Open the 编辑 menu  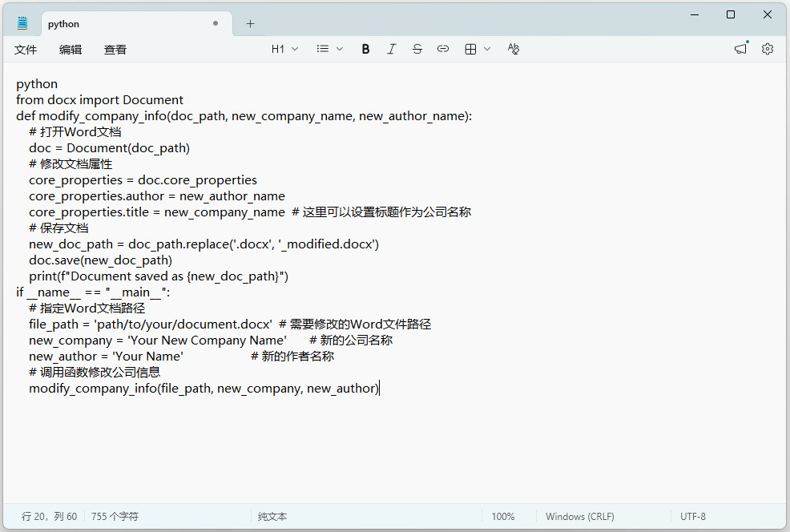70,50
